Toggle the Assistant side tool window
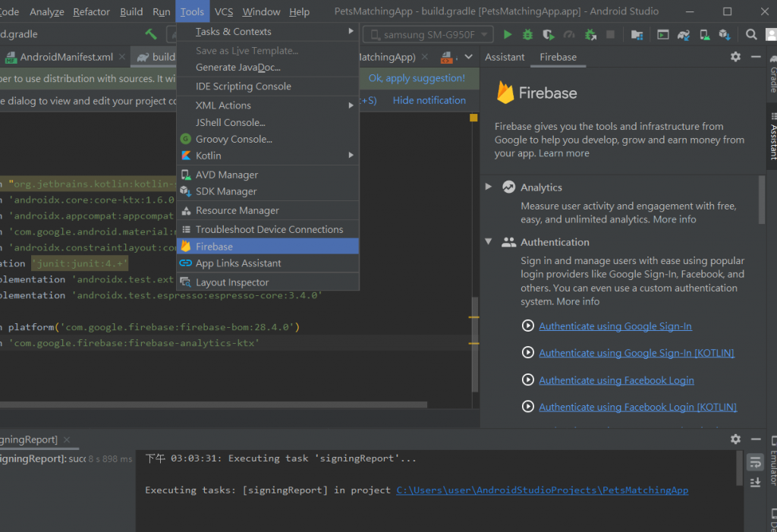This screenshot has height=532, width=777. [x=772, y=136]
